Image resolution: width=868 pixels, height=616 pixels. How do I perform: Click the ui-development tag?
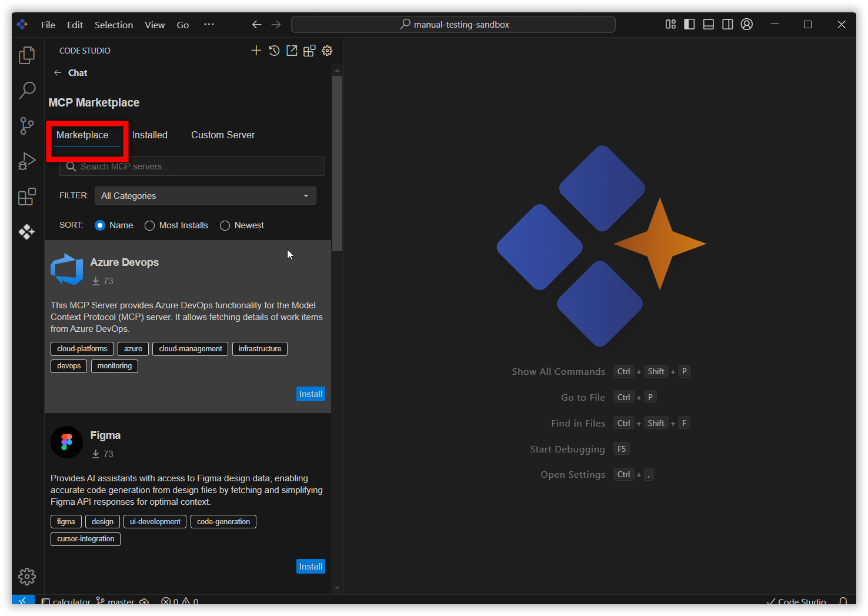155,522
